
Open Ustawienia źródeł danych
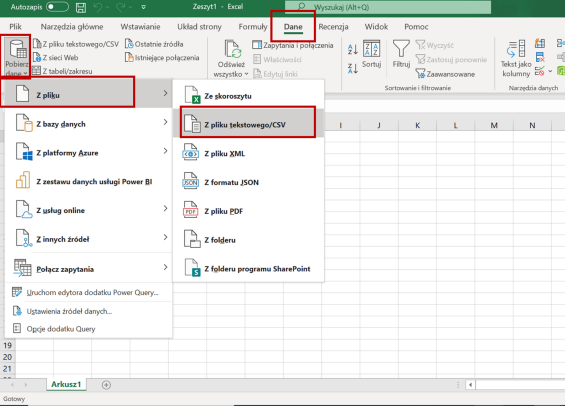click(x=88, y=311)
